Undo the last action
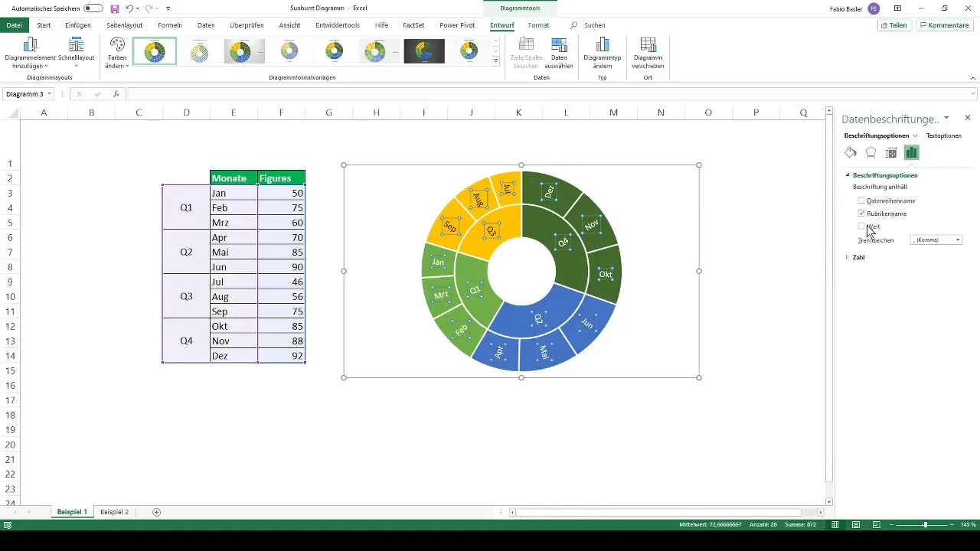 128,8
